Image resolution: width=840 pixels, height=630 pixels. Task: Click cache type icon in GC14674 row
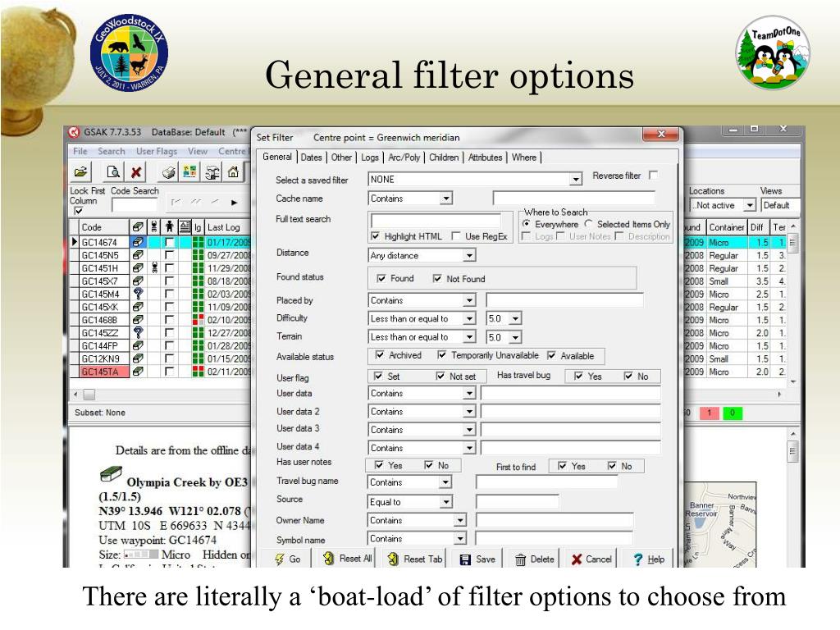[x=138, y=242]
